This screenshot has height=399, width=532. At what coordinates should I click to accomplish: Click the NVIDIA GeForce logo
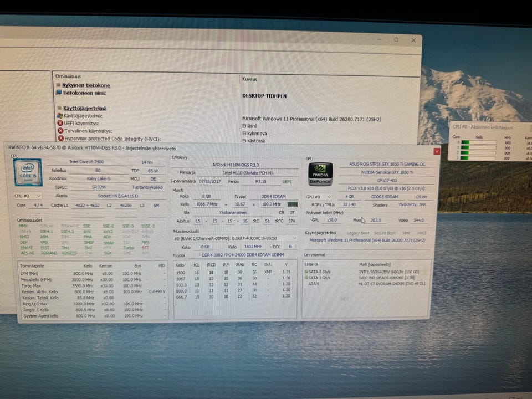320,175
